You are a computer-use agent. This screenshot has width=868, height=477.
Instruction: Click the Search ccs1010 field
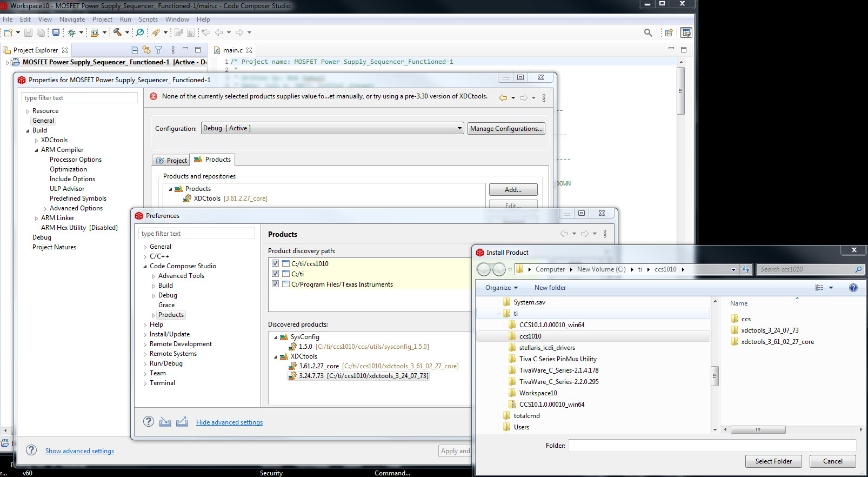[x=810, y=269]
